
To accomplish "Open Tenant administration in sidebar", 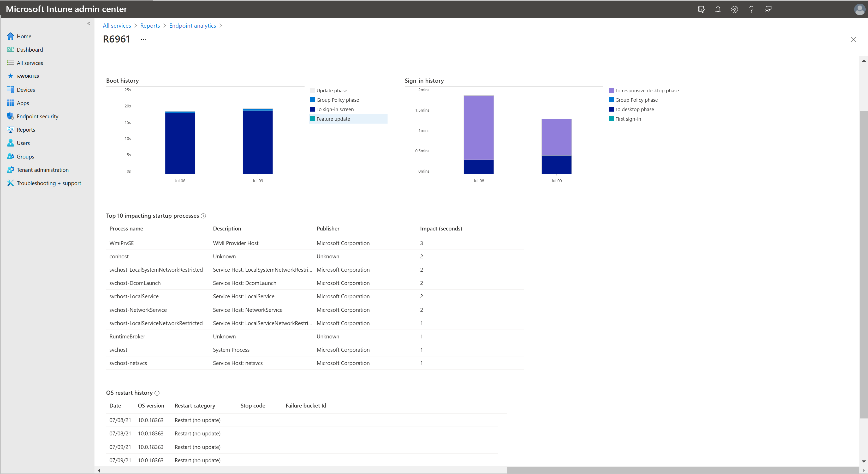I will [43, 170].
